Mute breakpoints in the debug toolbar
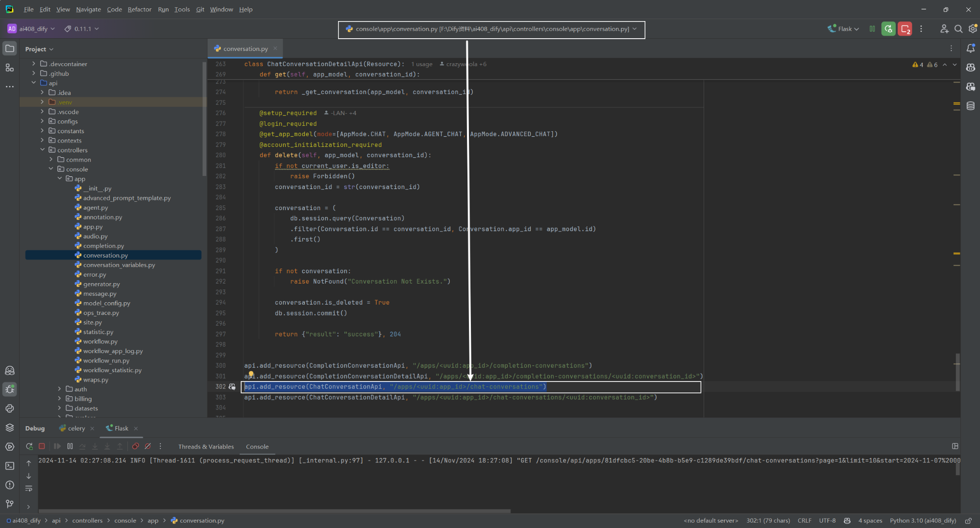Screen dimensions: 980x528 click(147, 446)
